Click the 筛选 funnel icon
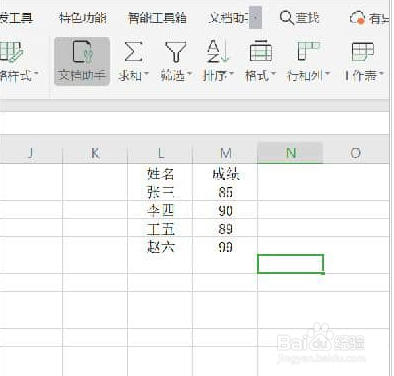Image resolution: width=394 pixels, height=376 pixels. 176,52
